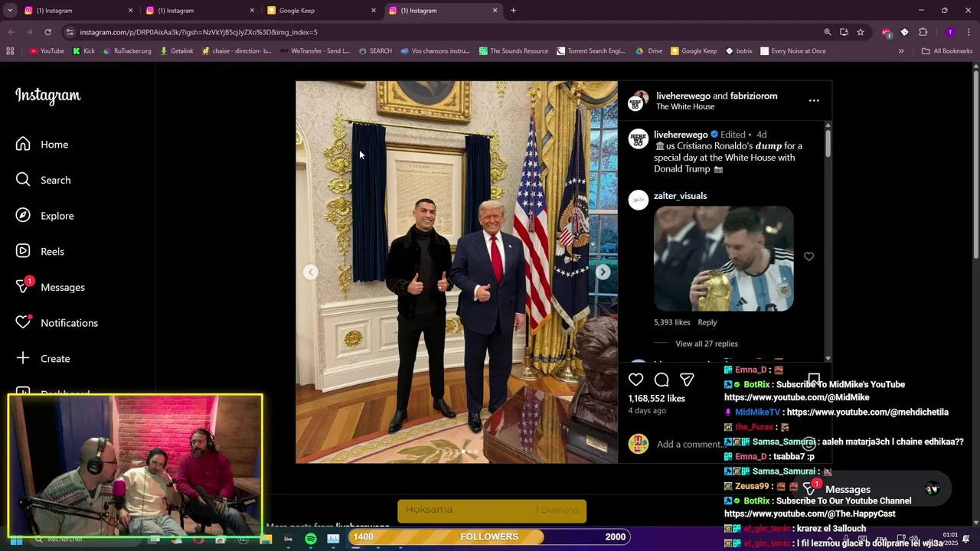Open liveherewego profile from the post header
Image resolution: width=980 pixels, height=551 pixels.
point(683,96)
